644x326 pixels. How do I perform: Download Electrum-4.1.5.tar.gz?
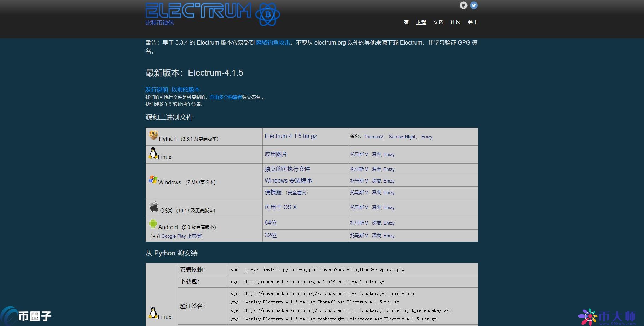click(x=290, y=136)
